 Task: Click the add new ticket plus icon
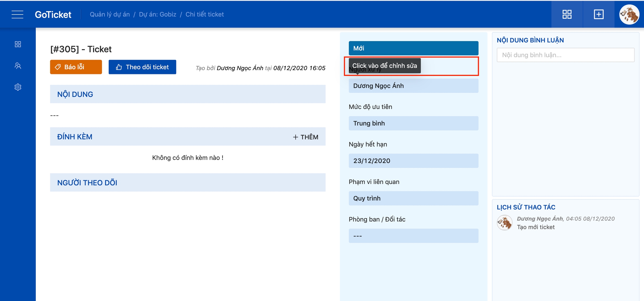point(598,14)
